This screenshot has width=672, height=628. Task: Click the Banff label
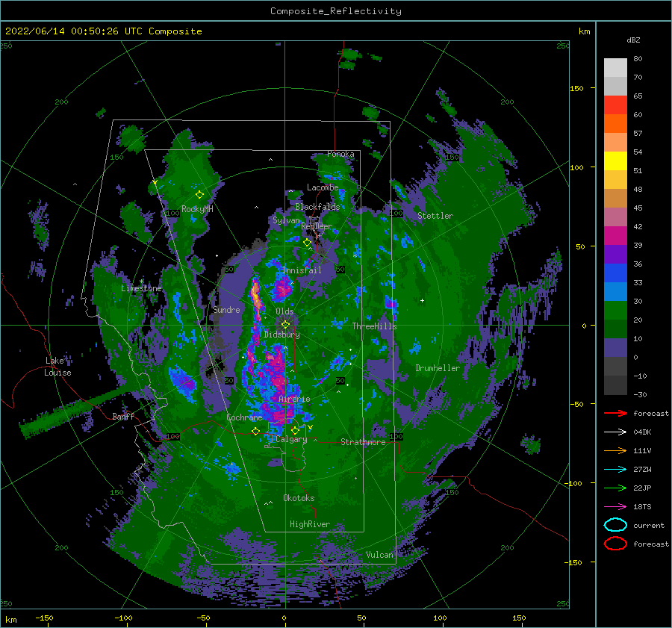(x=123, y=416)
